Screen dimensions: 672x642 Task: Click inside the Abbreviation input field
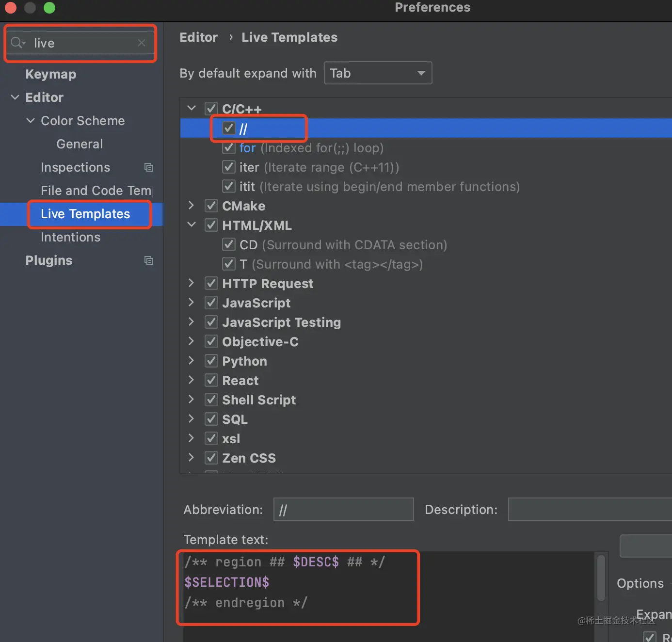(x=343, y=509)
